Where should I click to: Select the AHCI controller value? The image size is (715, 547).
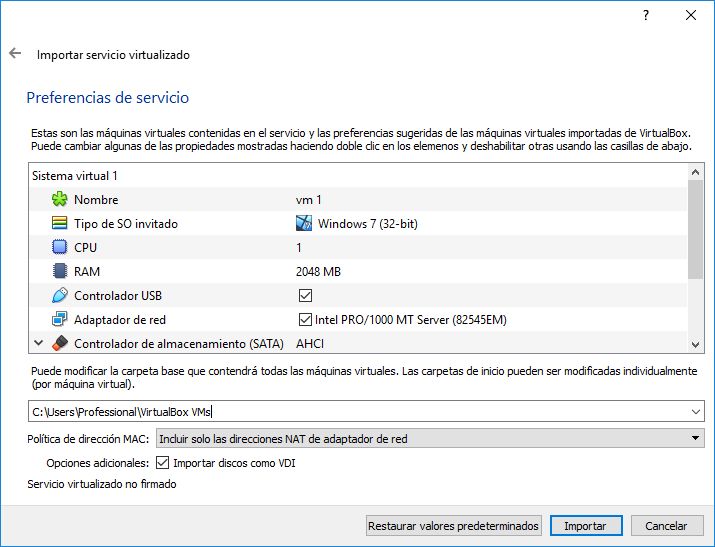310,344
